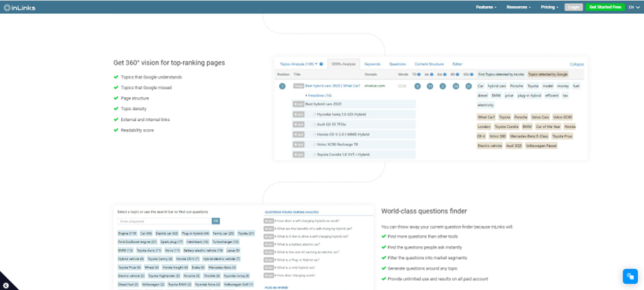Click the TD score circle showing 9
Image resolution: width=644 pixels, height=290 pixels.
[x=417, y=86]
